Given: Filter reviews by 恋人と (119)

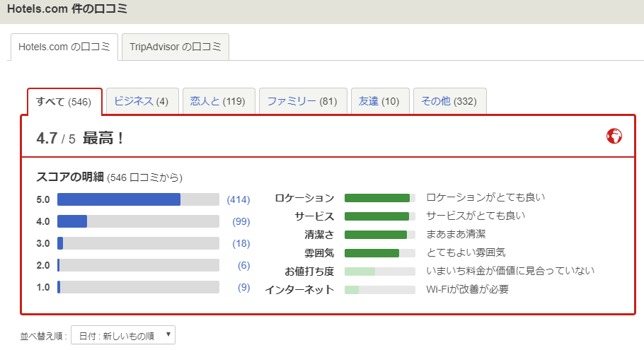Looking at the screenshot, I should pyautogui.click(x=217, y=102).
